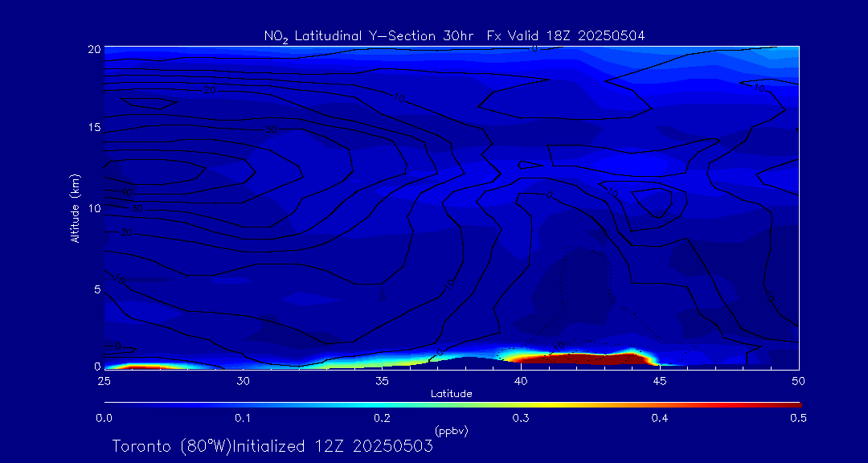The width and height of the screenshot is (868, 463).
Task: Click the 0.3 colorbar scale label
Action: (521, 418)
